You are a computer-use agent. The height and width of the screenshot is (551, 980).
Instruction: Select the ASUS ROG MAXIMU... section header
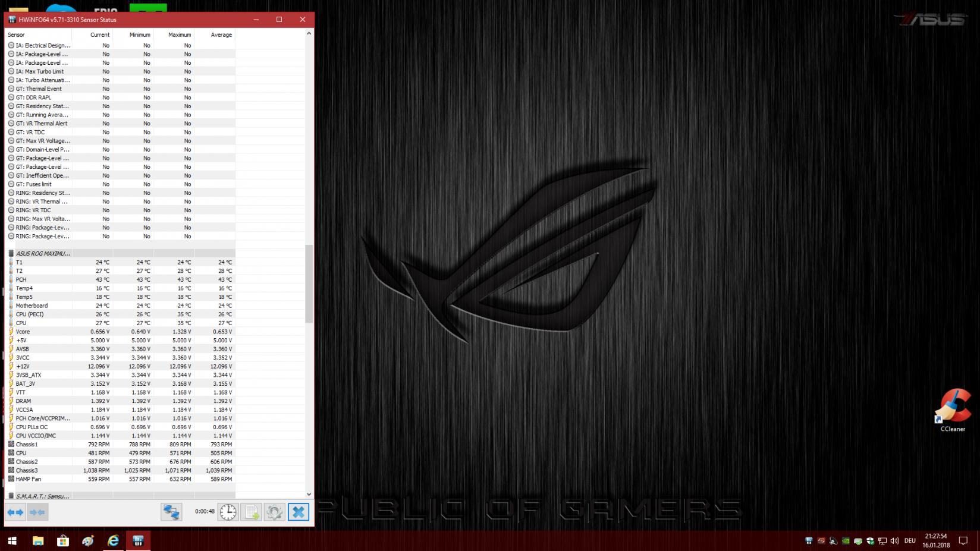click(120, 253)
